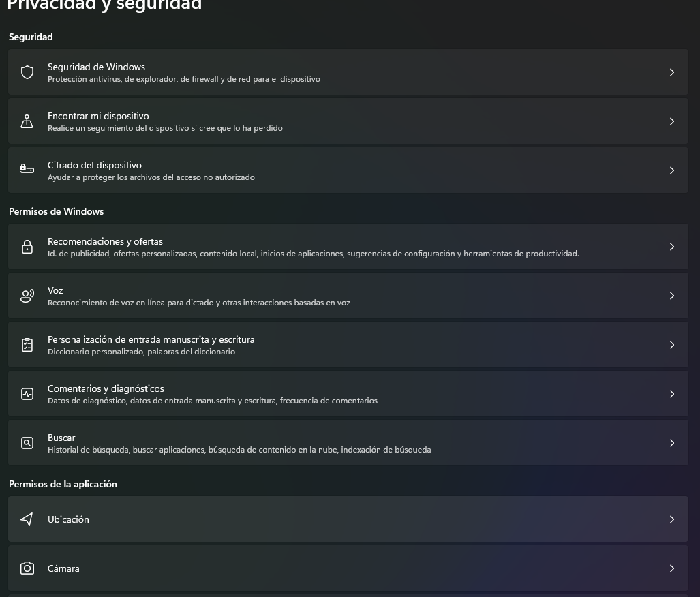Click the Encontrar mi dispositivo location icon

click(27, 121)
